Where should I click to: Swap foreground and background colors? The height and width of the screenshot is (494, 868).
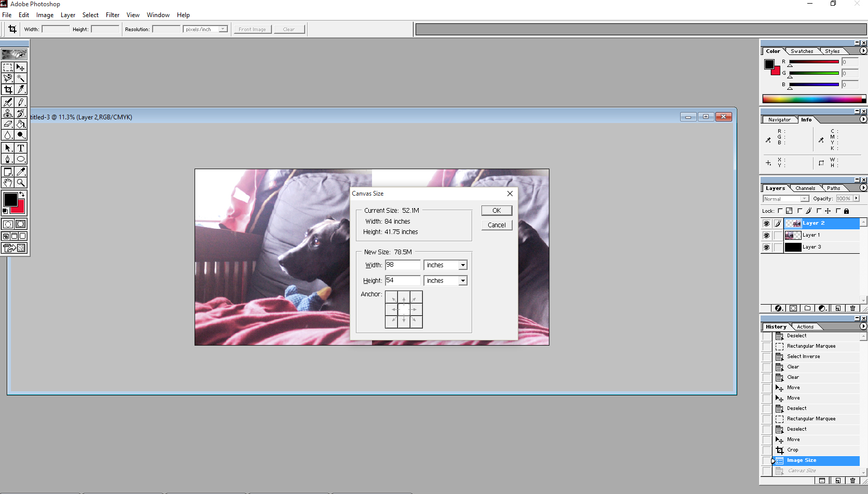click(x=22, y=195)
